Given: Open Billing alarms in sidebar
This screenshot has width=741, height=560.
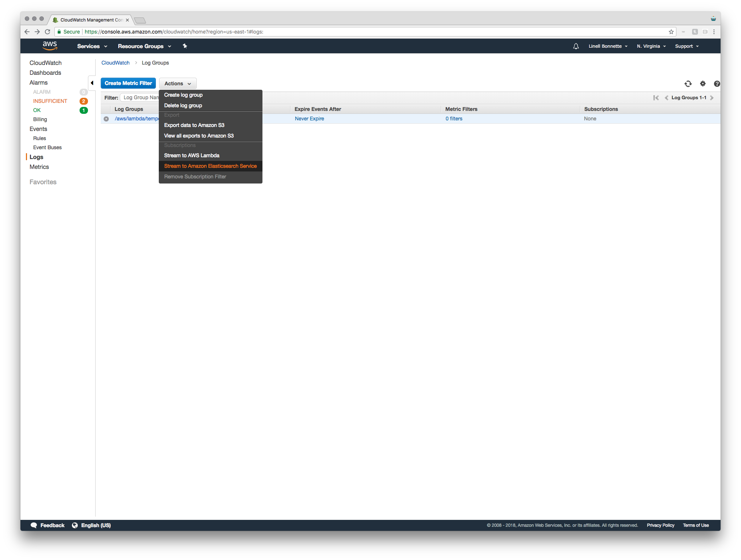Looking at the screenshot, I should click(40, 119).
